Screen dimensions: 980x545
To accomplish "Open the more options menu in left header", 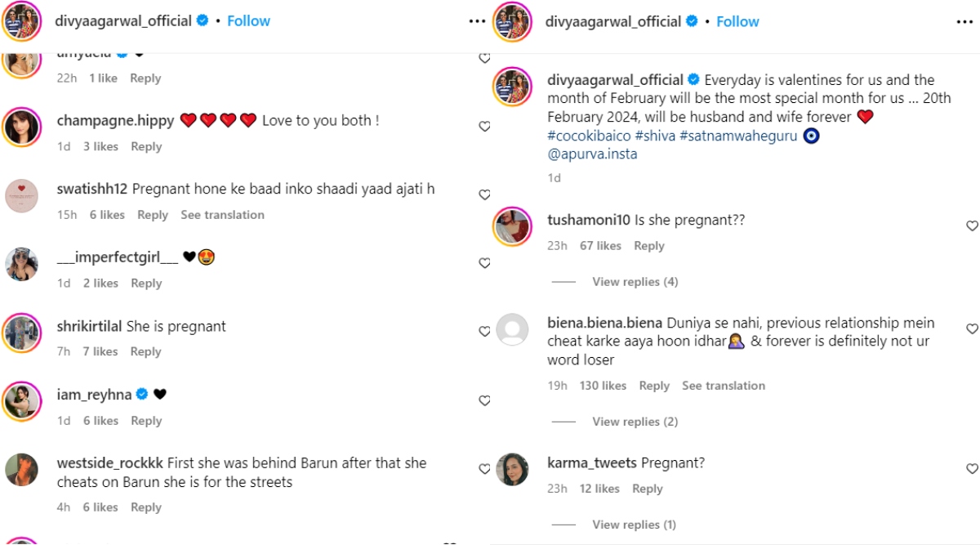I will [x=477, y=21].
